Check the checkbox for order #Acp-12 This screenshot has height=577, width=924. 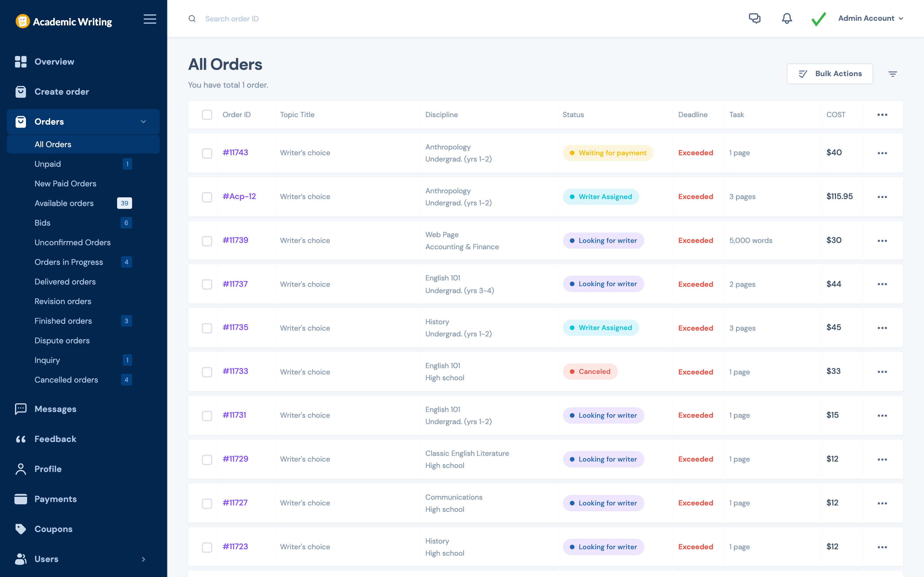tap(207, 197)
